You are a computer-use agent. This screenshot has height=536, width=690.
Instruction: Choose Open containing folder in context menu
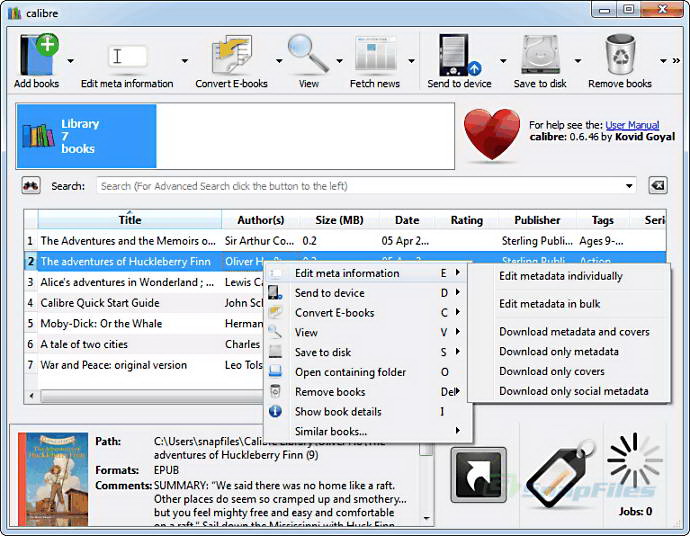[350, 372]
